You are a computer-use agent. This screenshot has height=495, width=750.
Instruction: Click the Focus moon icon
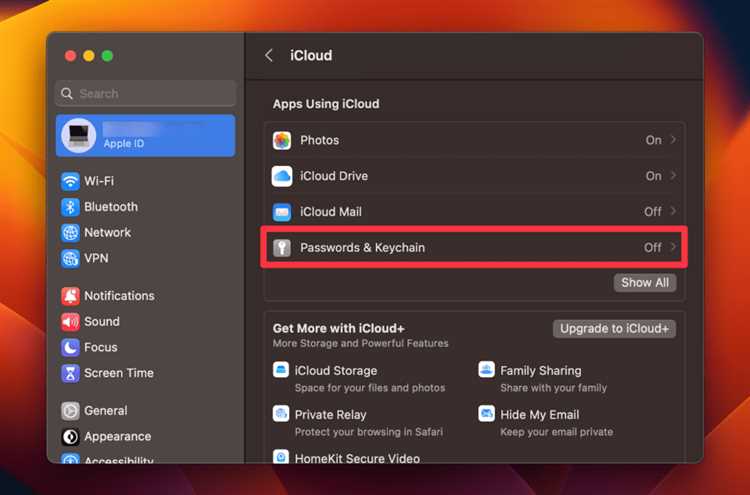point(70,348)
